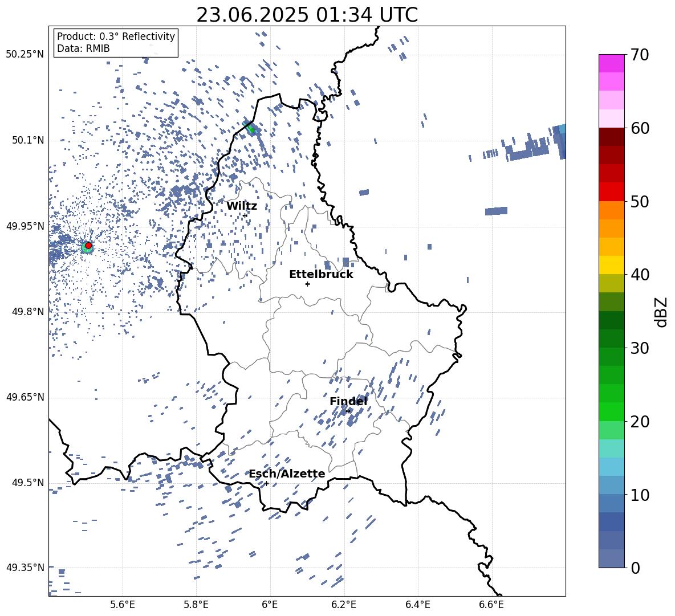
Task: Click the magenta color band near 70 dBZ
Action: (x=611, y=63)
